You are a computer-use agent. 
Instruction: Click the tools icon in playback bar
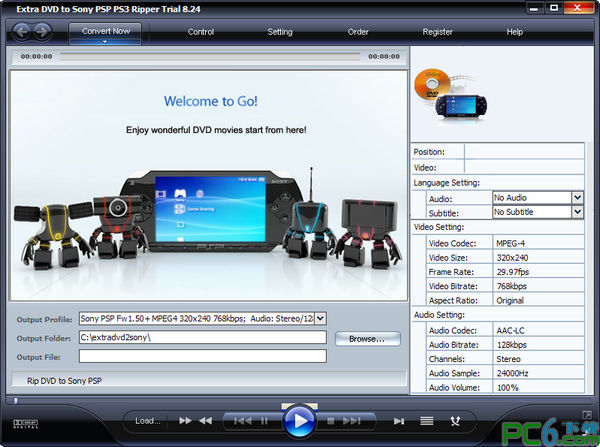click(x=455, y=421)
